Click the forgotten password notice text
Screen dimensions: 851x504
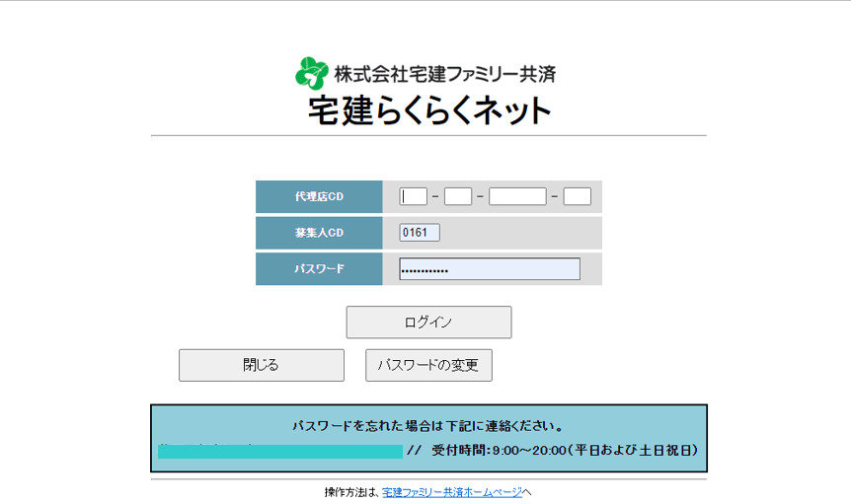(428, 427)
